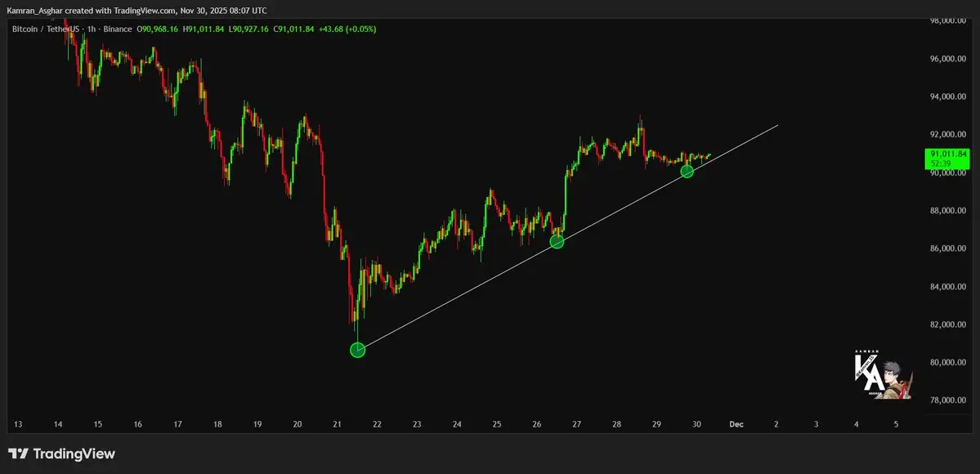Click the open value O90,968.16

(x=158, y=29)
